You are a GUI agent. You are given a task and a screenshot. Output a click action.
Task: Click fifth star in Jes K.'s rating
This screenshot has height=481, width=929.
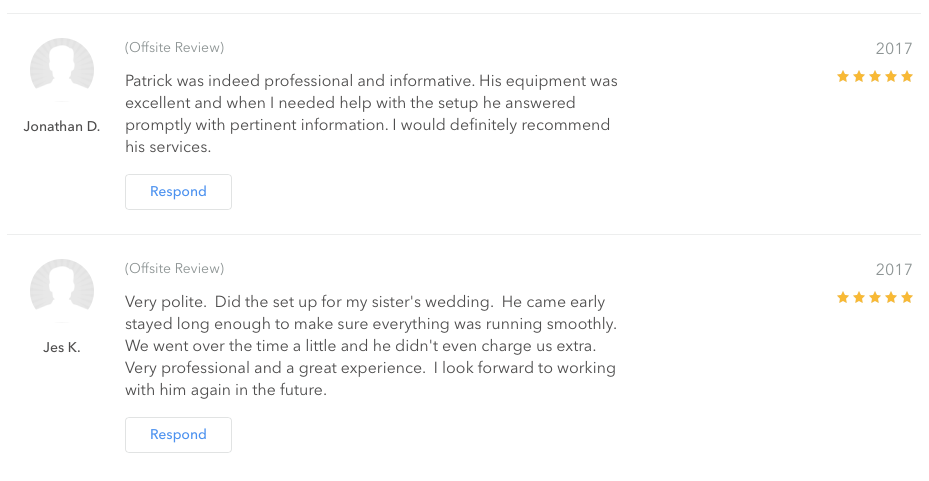pos(906,297)
